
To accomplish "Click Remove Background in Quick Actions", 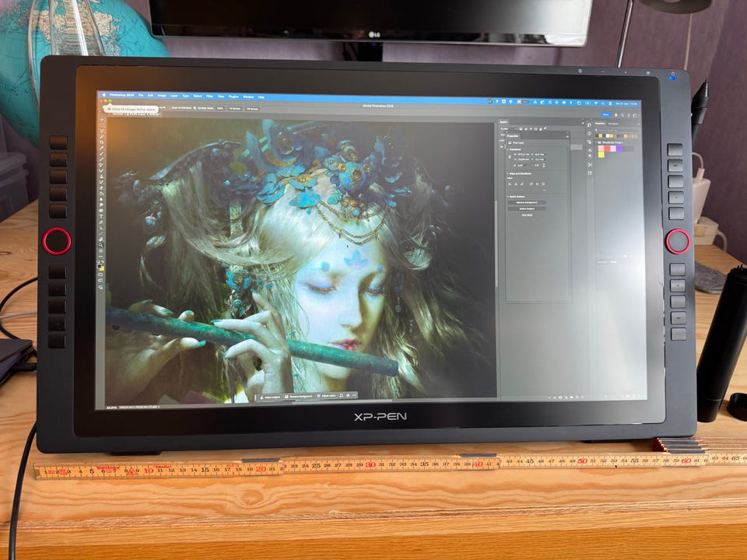I will click(x=527, y=202).
